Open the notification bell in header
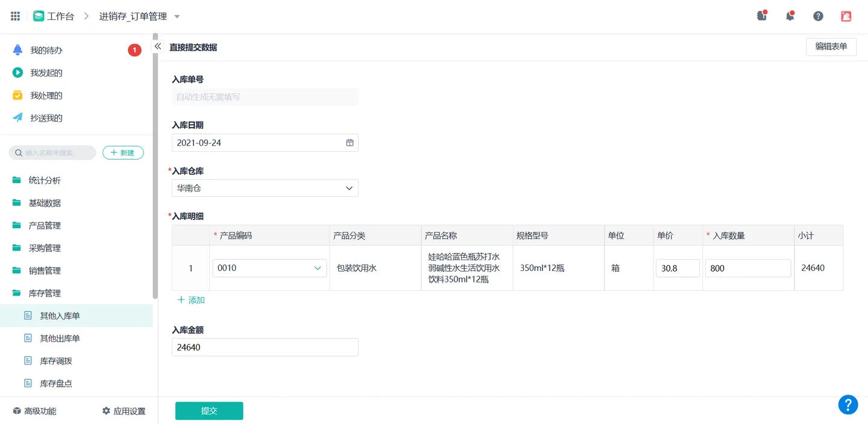The height and width of the screenshot is (424, 868). tap(790, 16)
